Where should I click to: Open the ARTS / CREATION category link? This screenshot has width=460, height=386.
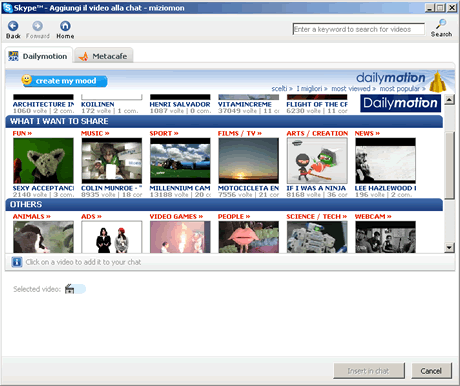pyautogui.click(x=317, y=133)
